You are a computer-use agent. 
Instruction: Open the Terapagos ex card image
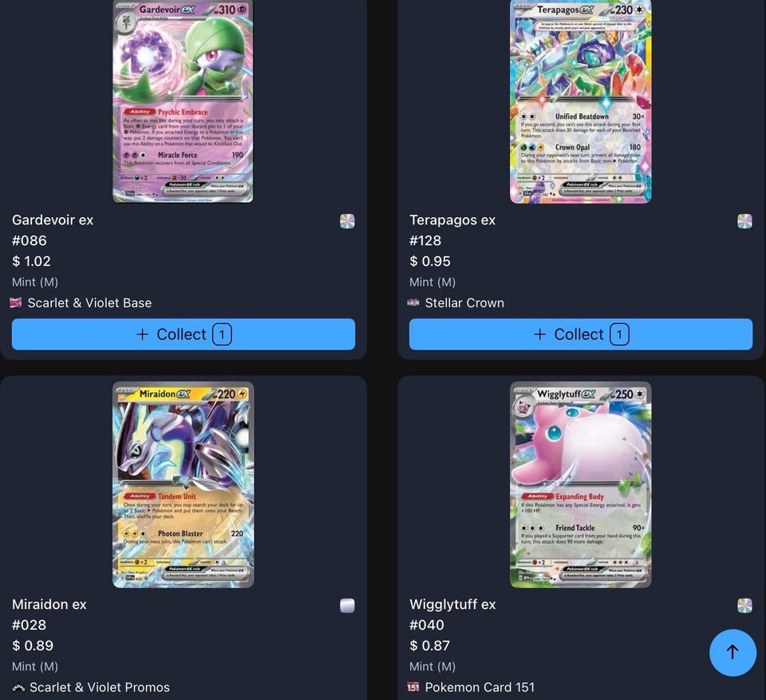[581, 101]
